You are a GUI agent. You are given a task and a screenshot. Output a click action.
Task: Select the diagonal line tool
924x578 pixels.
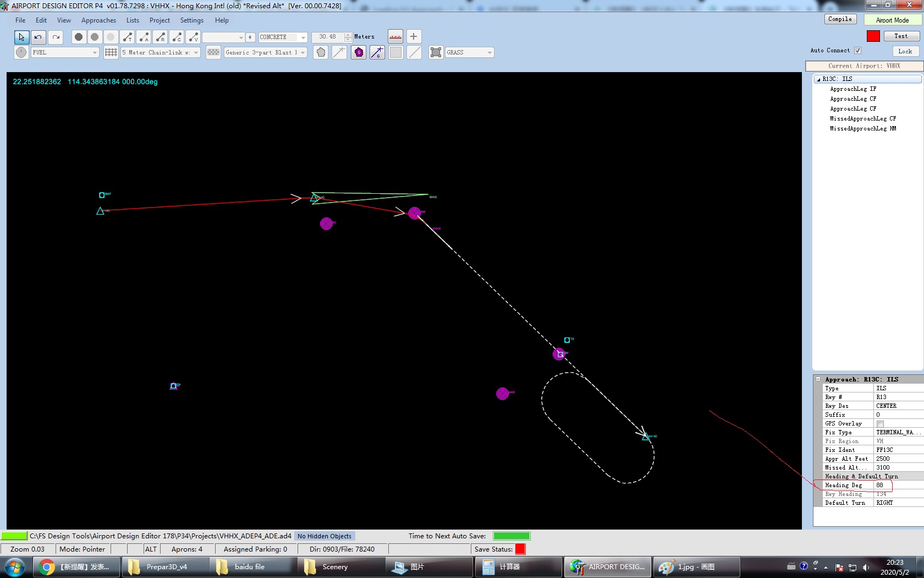415,52
